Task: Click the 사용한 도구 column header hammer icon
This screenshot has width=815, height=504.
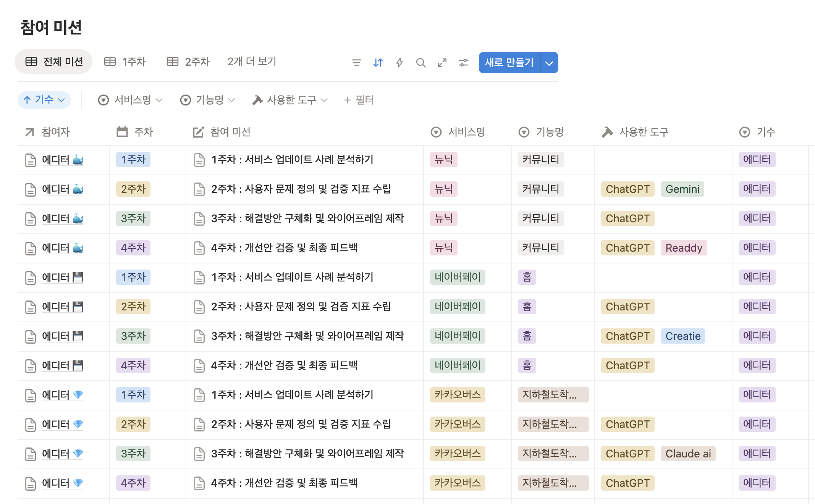Action: point(607,132)
